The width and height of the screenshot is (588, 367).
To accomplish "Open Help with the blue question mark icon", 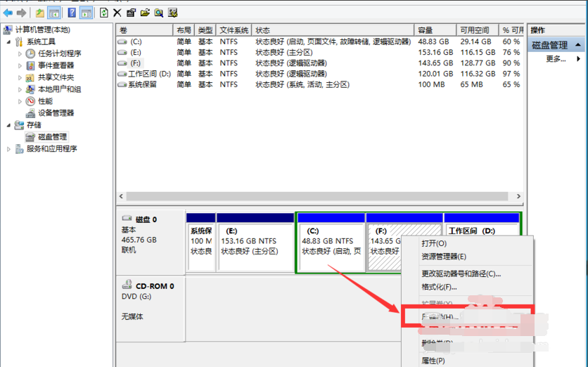I will 72,13.
